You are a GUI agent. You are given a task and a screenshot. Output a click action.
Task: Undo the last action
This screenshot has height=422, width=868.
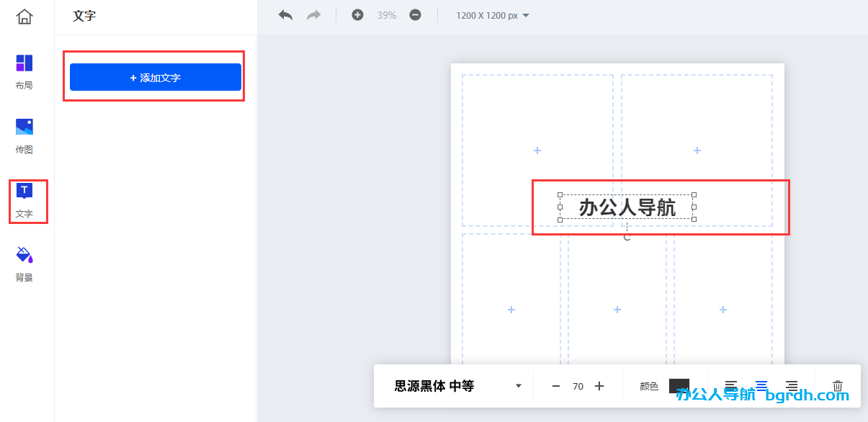tap(285, 14)
